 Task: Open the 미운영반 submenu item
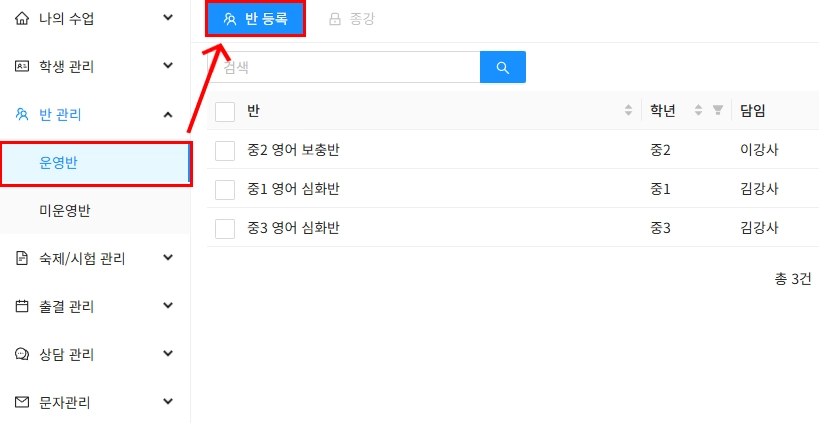coord(65,210)
